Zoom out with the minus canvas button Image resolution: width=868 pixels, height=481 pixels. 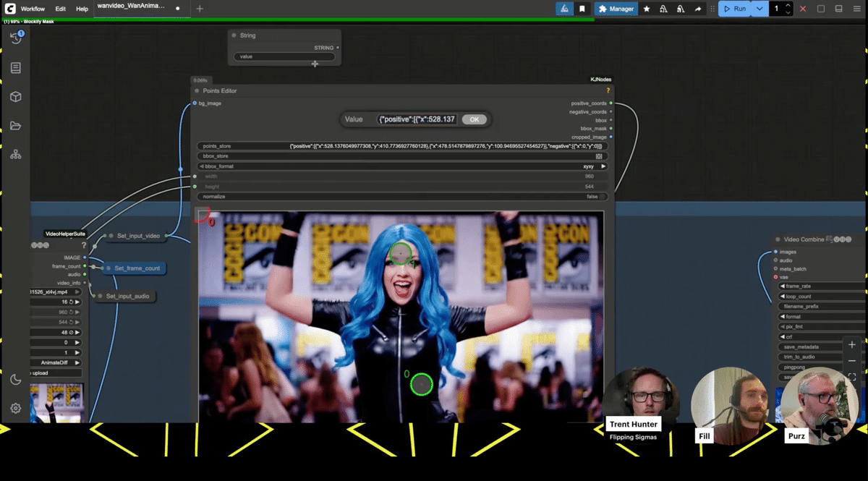tap(852, 361)
